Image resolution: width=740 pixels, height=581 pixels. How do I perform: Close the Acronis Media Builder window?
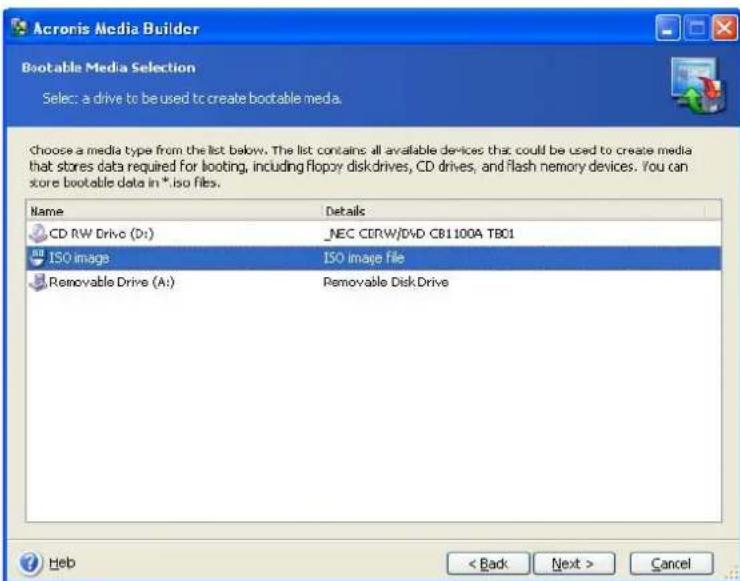(x=725, y=28)
